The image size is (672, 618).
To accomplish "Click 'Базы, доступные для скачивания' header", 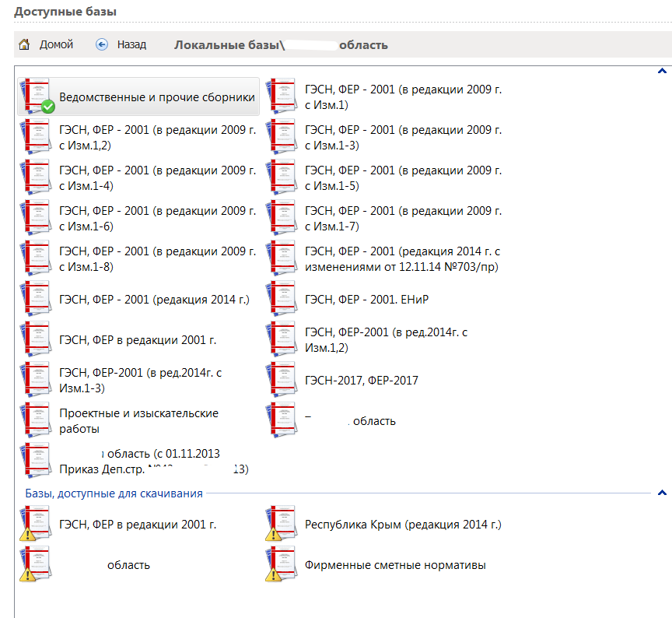I will tap(114, 493).
